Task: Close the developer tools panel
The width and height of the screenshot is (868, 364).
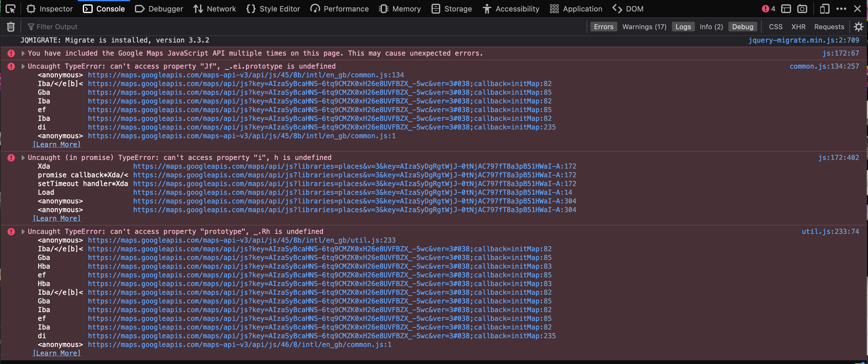Action: click(x=857, y=9)
